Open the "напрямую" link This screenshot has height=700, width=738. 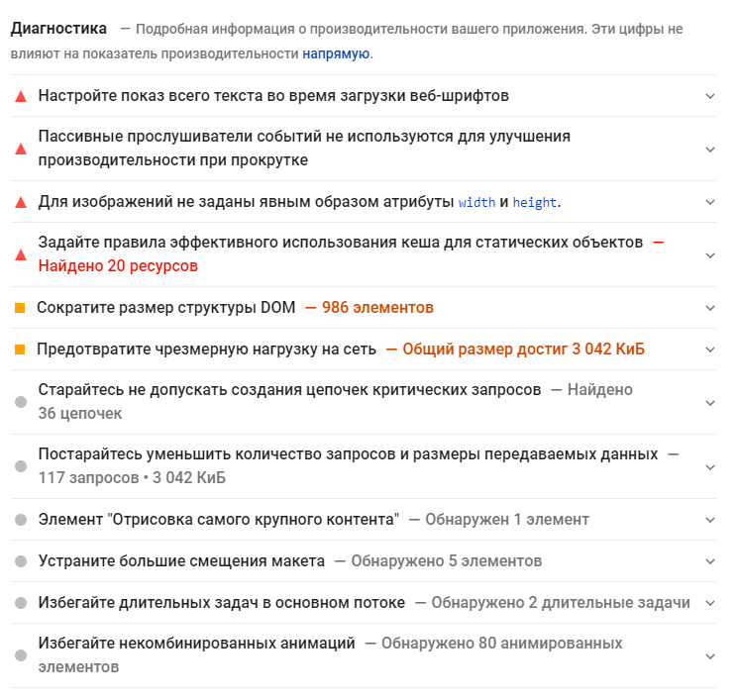tap(336, 53)
